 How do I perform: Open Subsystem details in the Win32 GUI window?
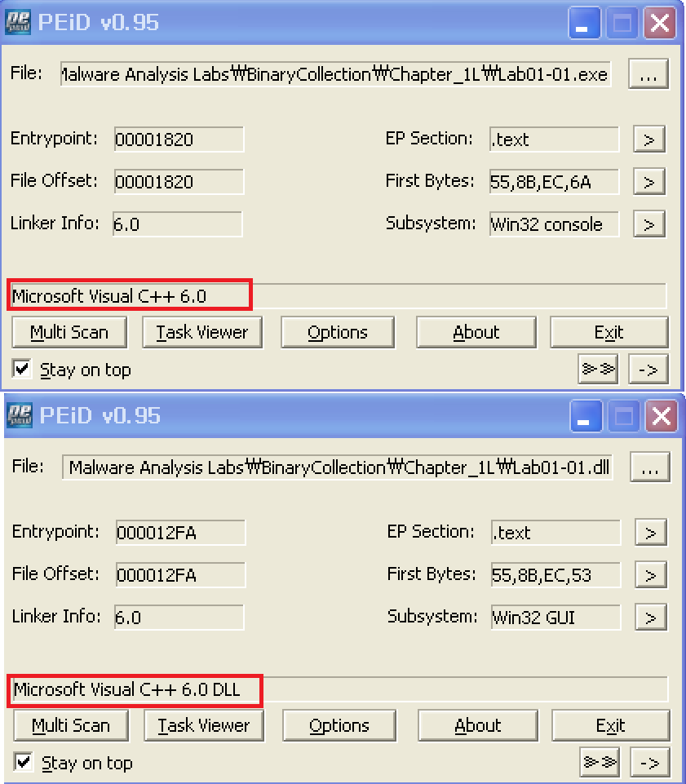click(650, 618)
